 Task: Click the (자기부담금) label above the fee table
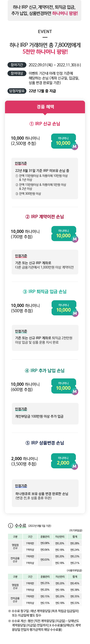pyautogui.click(x=76, y=530)
